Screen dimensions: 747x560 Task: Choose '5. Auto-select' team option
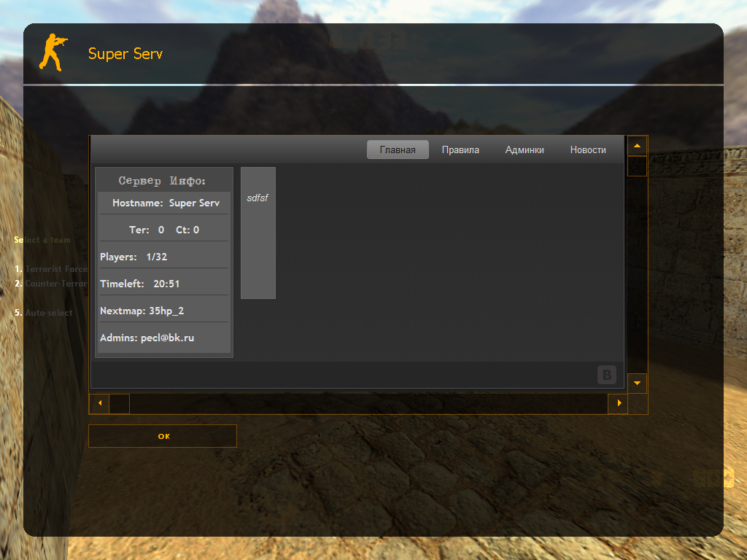click(43, 313)
